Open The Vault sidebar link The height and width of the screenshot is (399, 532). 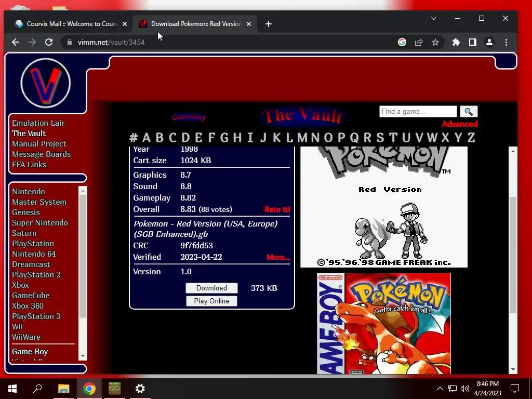click(29, 134)
